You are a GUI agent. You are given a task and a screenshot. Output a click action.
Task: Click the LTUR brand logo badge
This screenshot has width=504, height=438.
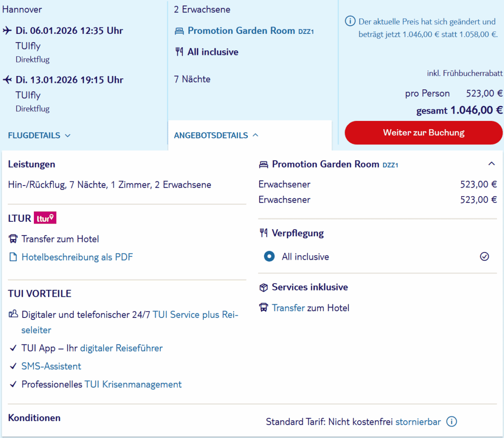(45, 219)
